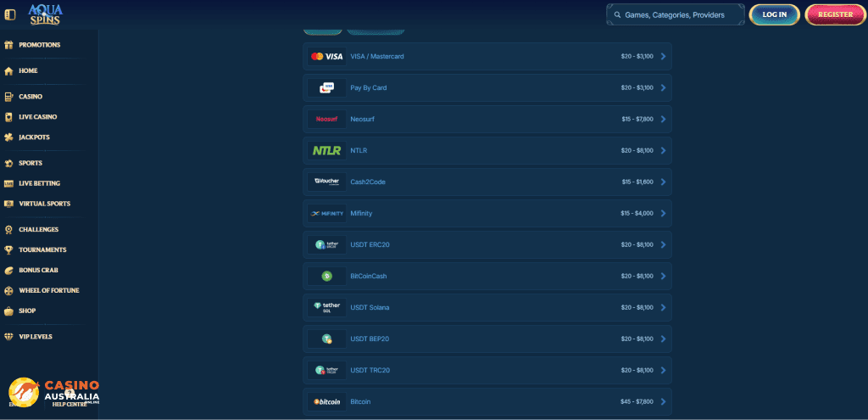Click the $15 - $7,800 Neosurf limit
Image resolution: width=868 pixels, height=420 pixels.
(x=637, y=119)
